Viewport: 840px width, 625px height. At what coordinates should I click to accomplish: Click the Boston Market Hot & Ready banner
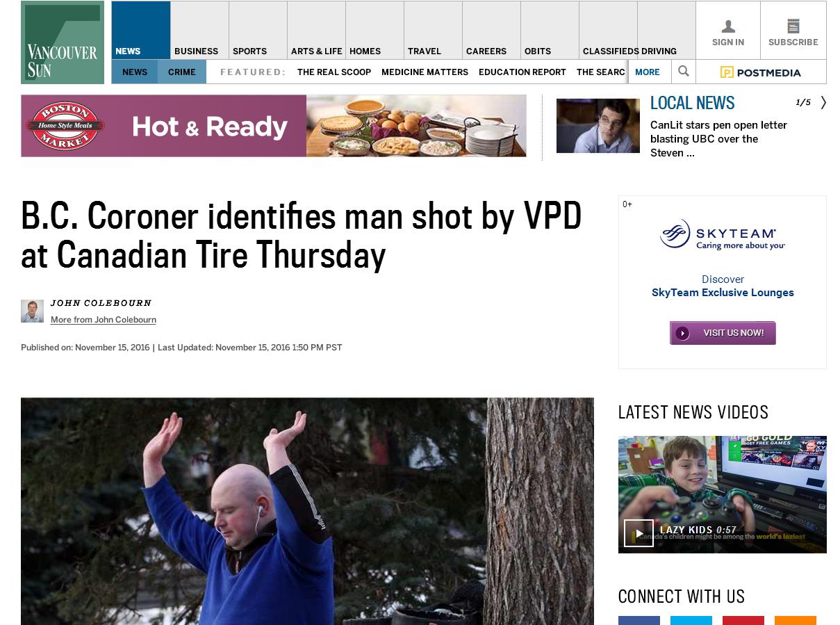(x=274, y=126)
